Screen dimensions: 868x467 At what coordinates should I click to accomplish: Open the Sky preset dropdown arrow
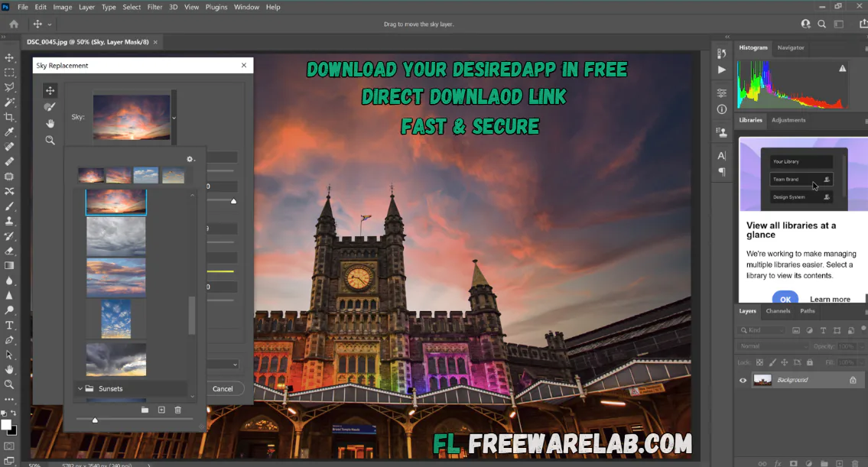(175, 117)
